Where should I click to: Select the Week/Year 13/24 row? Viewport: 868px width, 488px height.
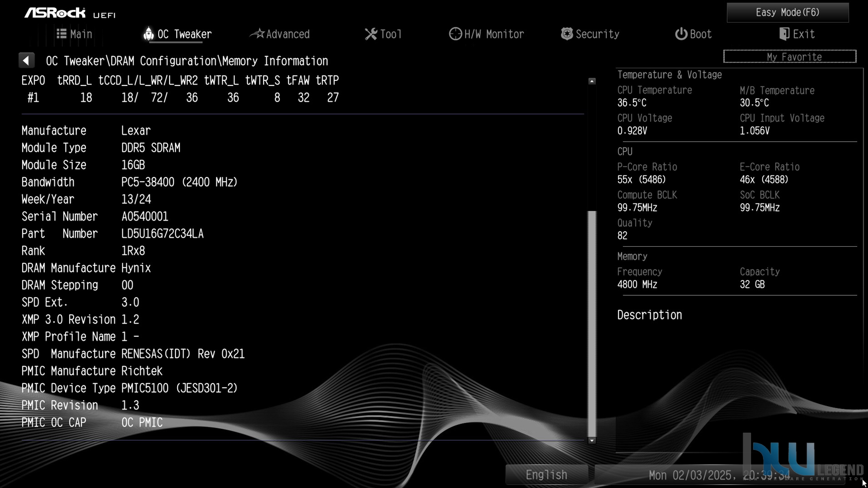(x=86, y=199)
